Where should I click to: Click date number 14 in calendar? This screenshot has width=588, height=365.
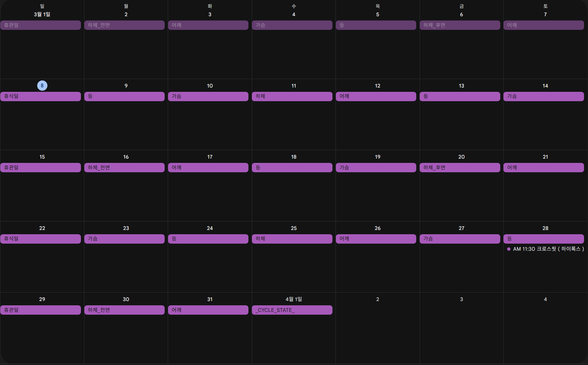pos(545,86)
